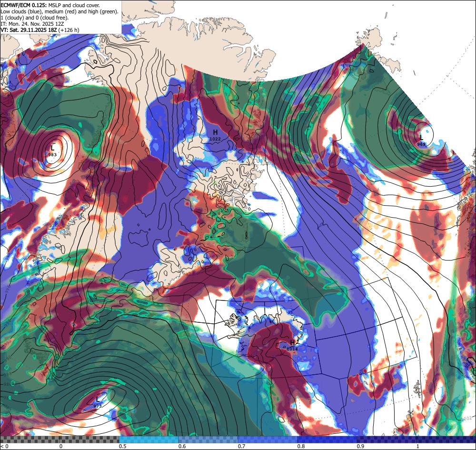Click the L 983 low pressure center
The width and height of the screenshot is (476, 450).
pyautogui.click(x=52, y=150)
